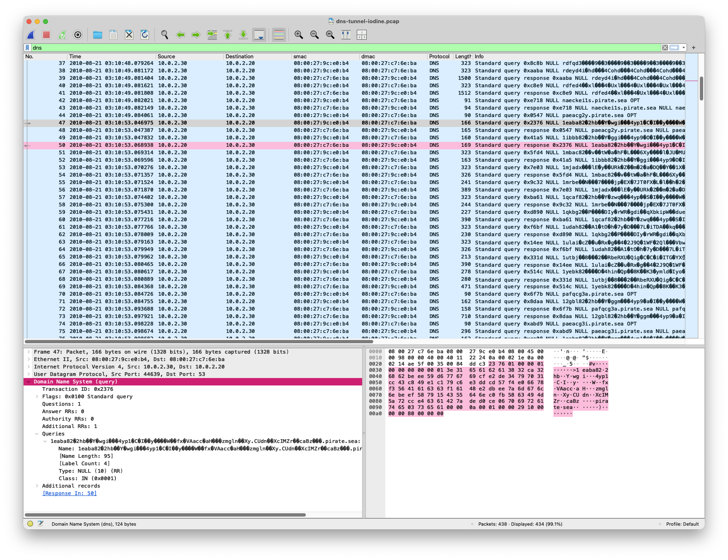
Task: Clear the dns display filter
Action: click(x=665, y=48)
